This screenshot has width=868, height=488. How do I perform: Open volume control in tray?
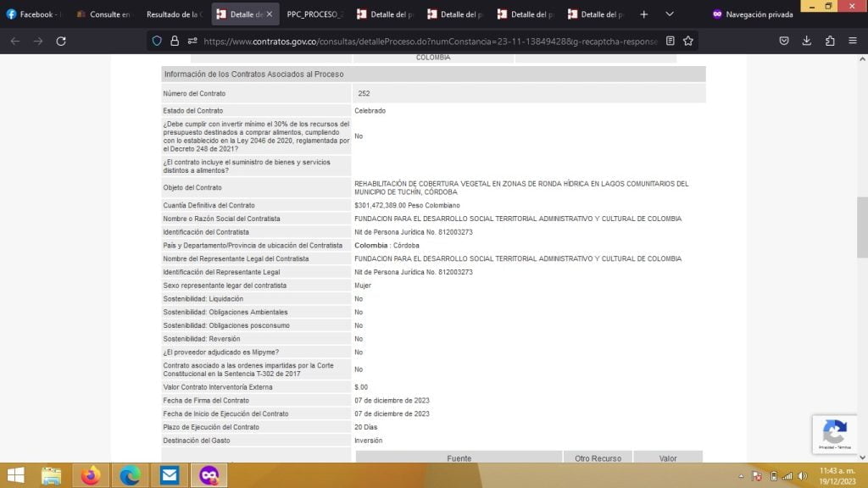(x=803, y=476)
